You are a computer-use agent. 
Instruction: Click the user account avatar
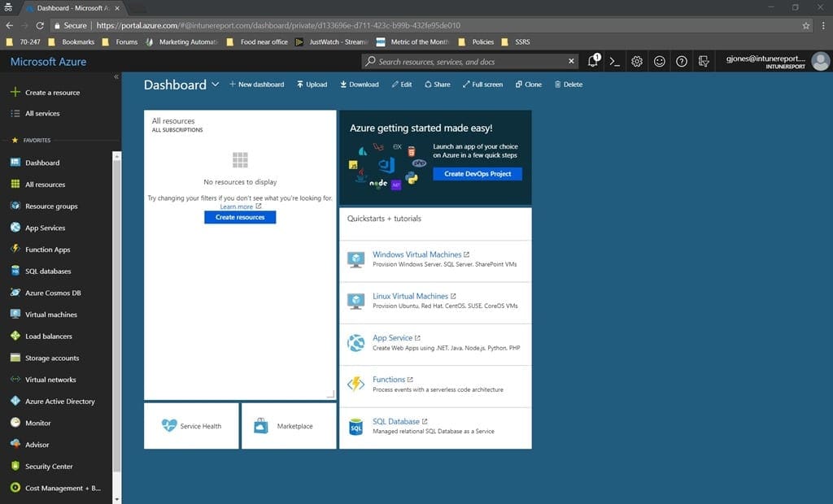(820, 61)
